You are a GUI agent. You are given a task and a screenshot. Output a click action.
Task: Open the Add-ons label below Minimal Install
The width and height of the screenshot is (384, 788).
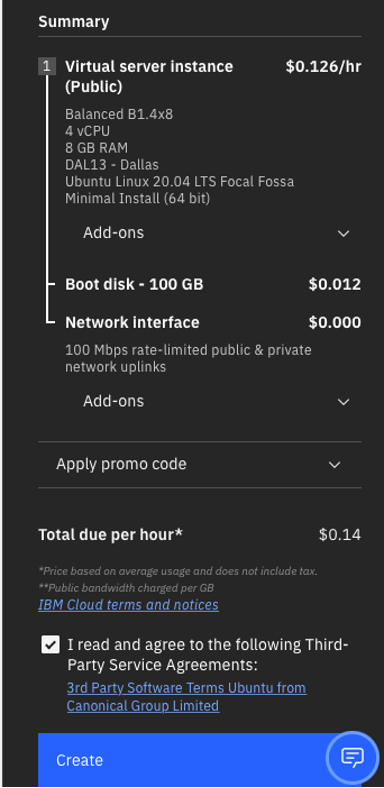[114, 233]
